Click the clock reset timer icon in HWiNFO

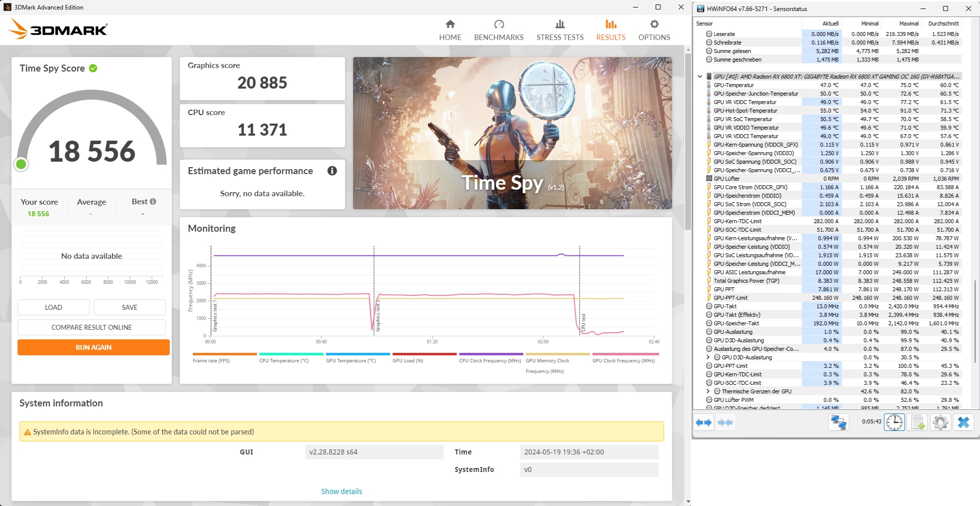894,422
